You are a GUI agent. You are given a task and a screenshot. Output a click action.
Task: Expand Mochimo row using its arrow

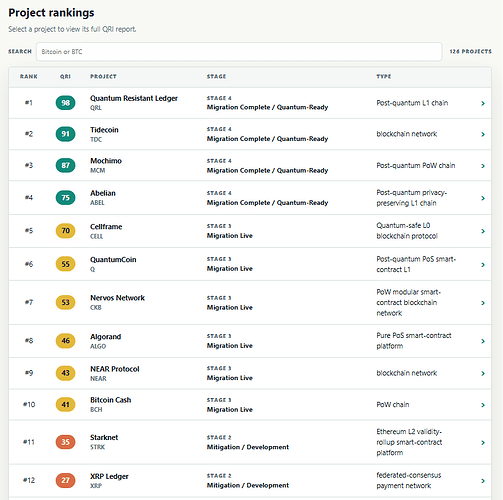(483, 166)
